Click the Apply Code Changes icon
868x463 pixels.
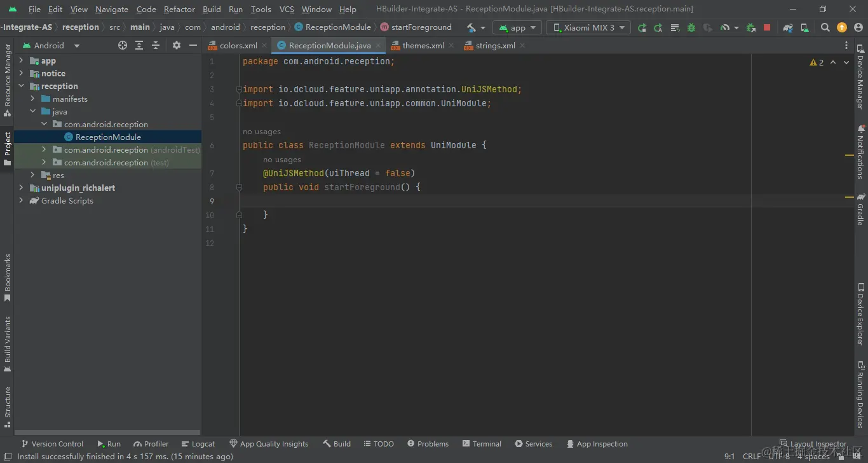click(x=675, y=27)
